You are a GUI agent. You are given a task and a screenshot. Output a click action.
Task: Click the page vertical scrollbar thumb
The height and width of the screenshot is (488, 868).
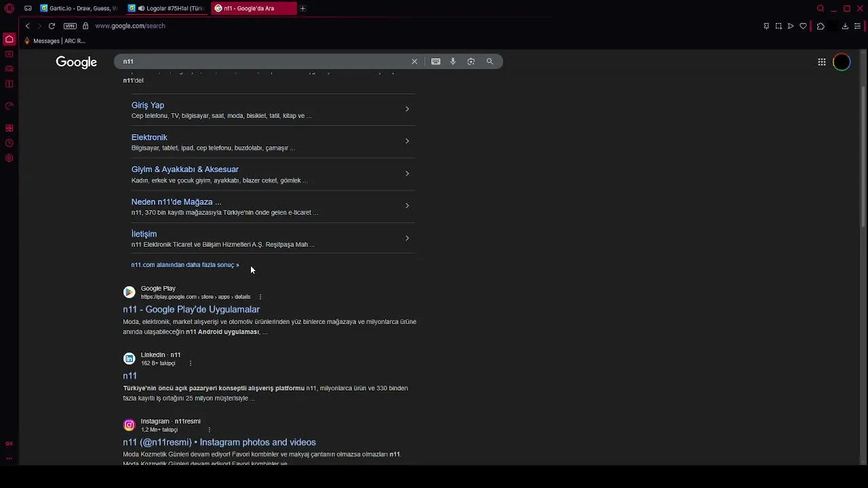tap(863, 156)
